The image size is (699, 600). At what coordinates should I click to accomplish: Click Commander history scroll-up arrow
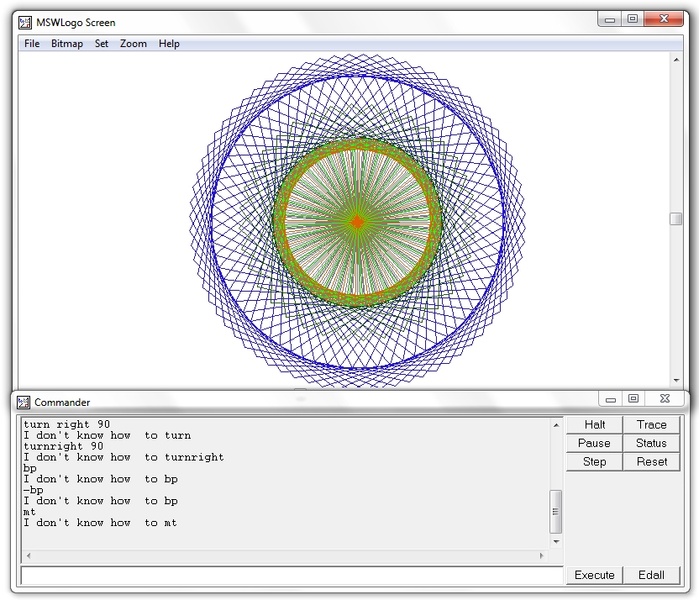(x=556, y=426)
